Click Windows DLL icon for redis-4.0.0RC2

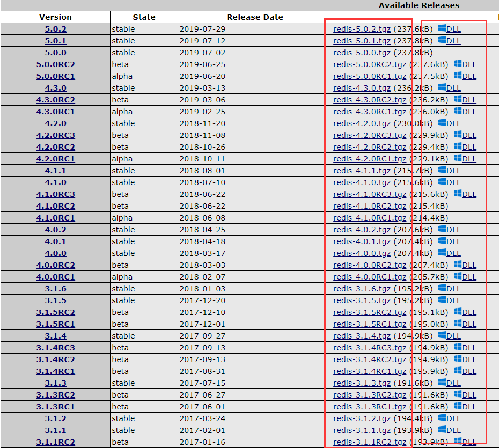click(458, 264)
